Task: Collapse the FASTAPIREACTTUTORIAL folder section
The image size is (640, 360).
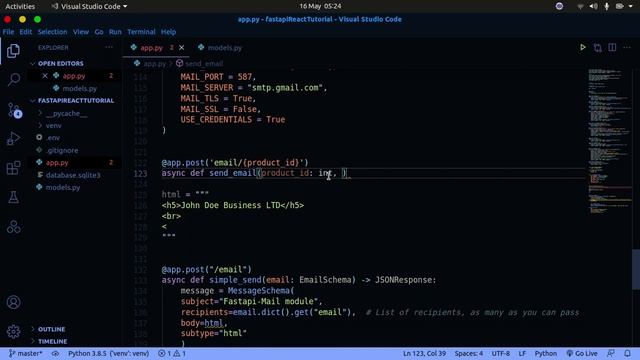Action: coord(76,100)
